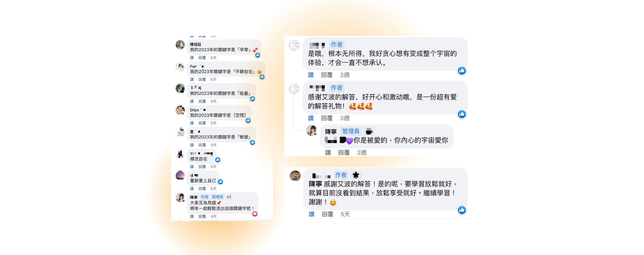644x255 pixels.
Task: Like the 你是被愛的 reply
Action: (x=328, y=153)
